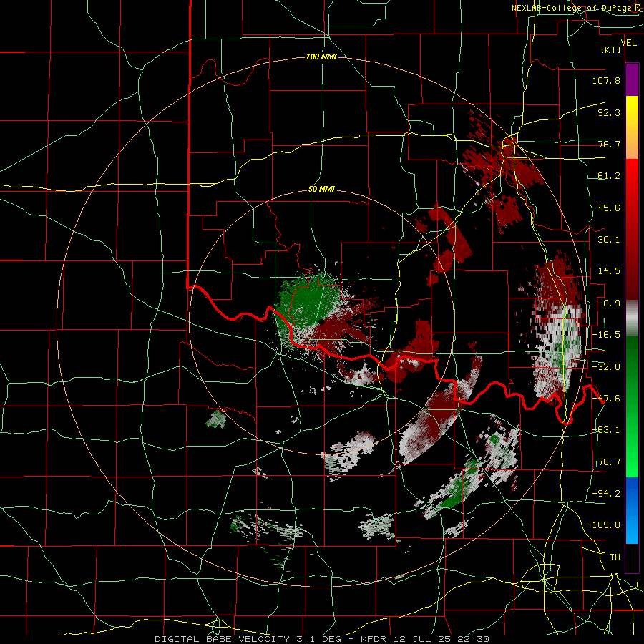Select the 92.3 legend value

point(609,112)
